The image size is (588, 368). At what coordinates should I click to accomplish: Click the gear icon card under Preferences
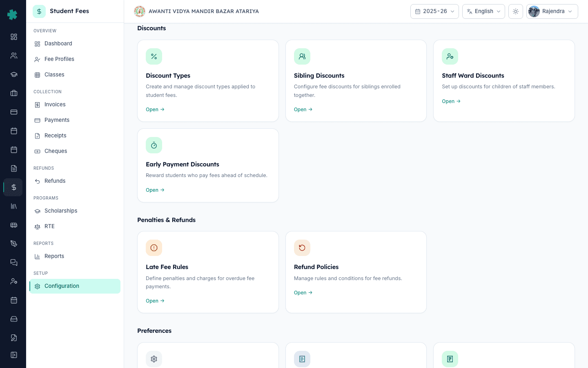coord(154,359)
